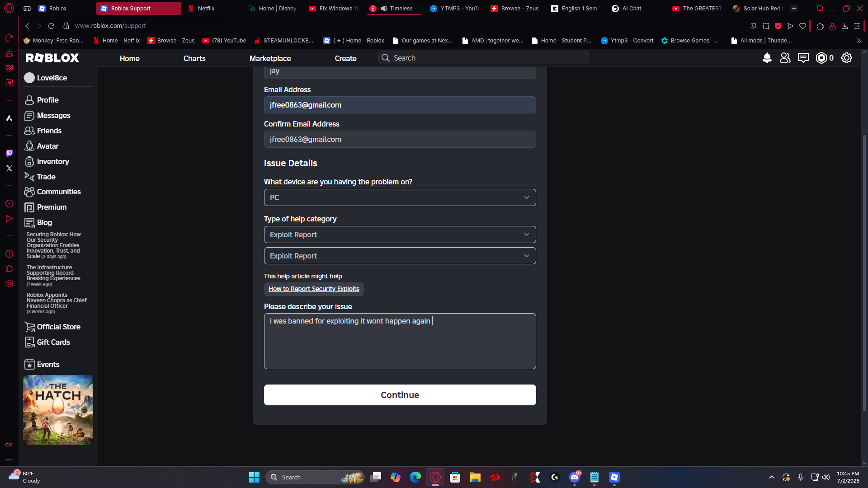
Task: Open the X icon in Opera sidebar
Action: pos(9,168)
